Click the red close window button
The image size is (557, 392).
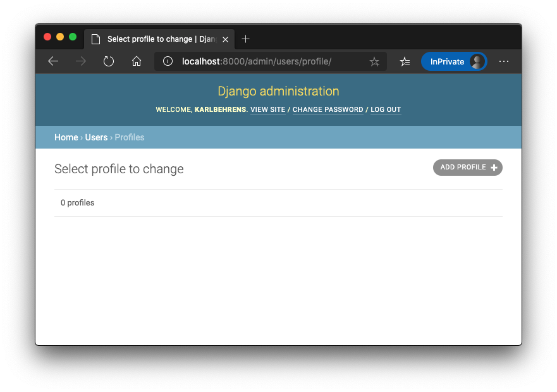[47, 37]
